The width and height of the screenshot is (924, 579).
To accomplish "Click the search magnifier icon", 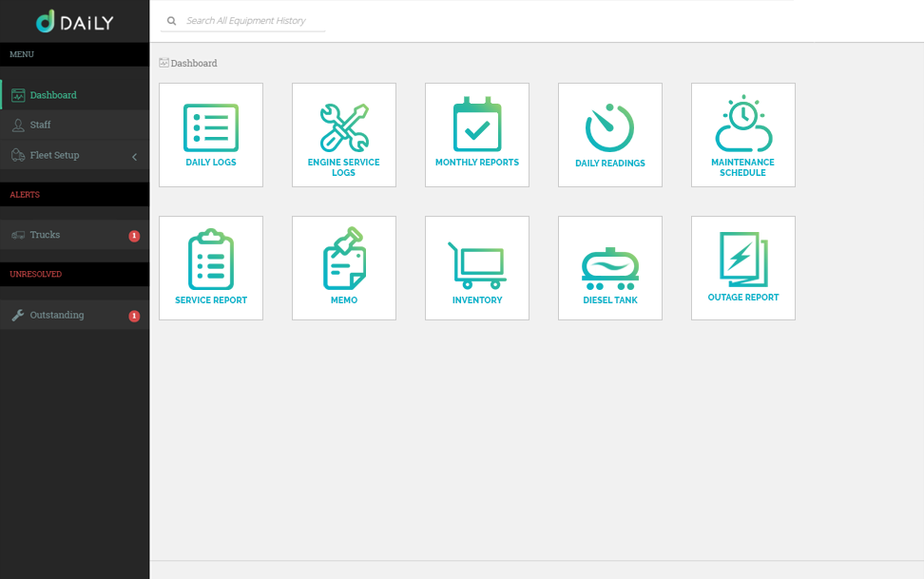I will (171, 20).
